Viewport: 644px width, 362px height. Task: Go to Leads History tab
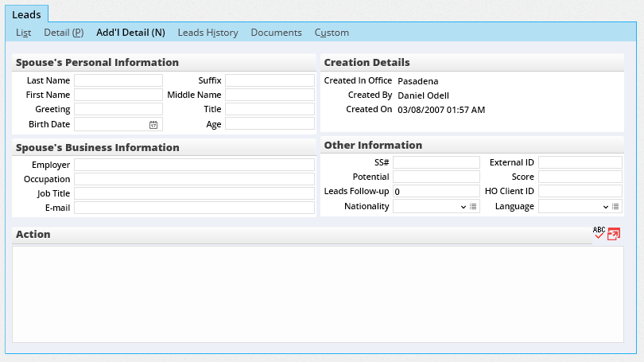pos(208,33)
